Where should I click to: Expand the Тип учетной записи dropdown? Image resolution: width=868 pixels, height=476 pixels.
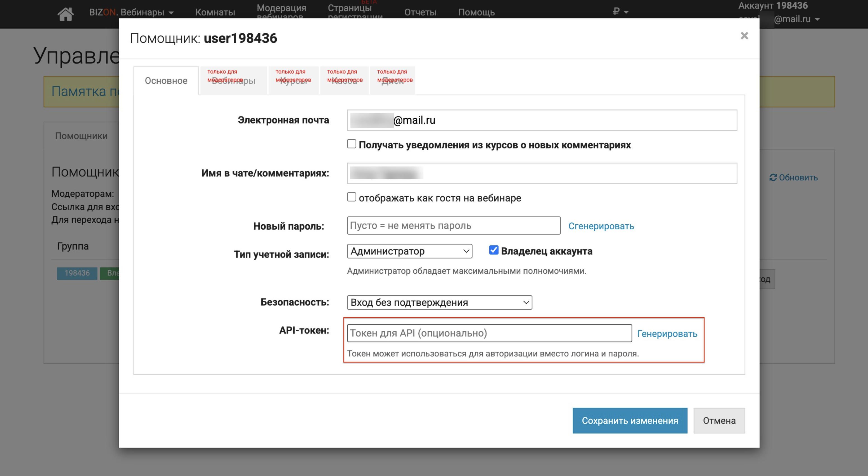pyautogui.click(x=409, y=251)
